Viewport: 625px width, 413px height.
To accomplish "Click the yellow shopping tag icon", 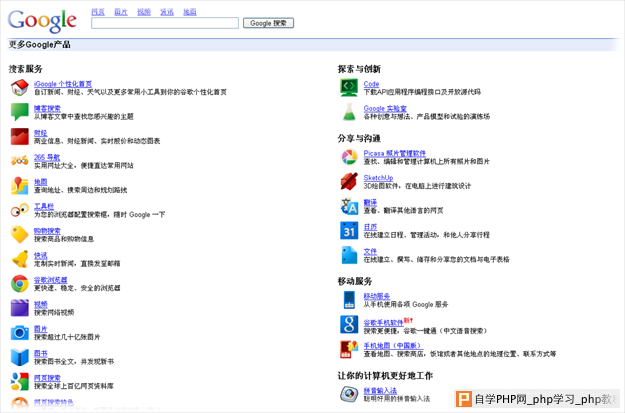I will click(x=20, y=234).
